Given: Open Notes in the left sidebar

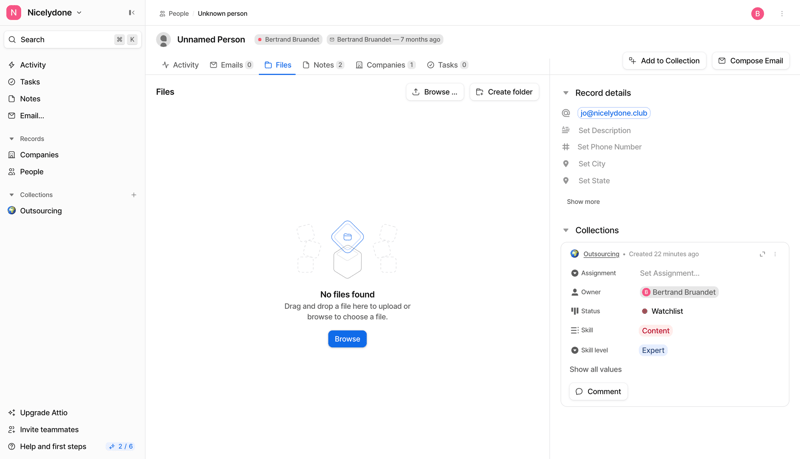Looking at the screenshot, I should click(30, 98).
